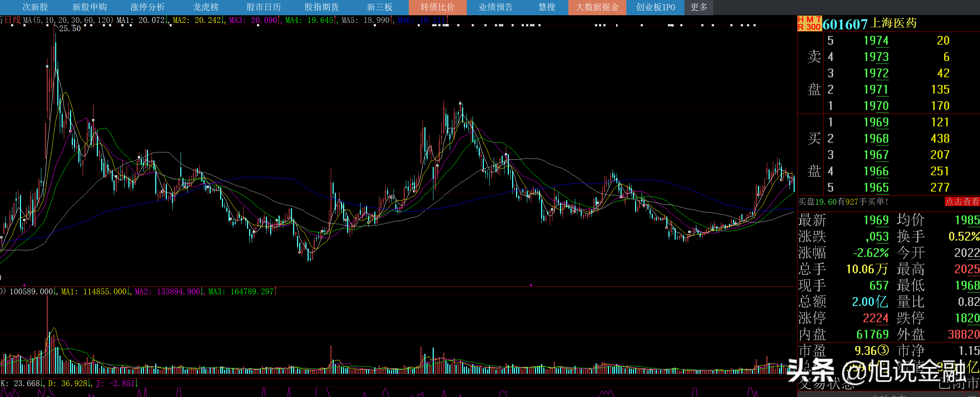Switch to 涨停分析 tab

(x=148, y=7)
